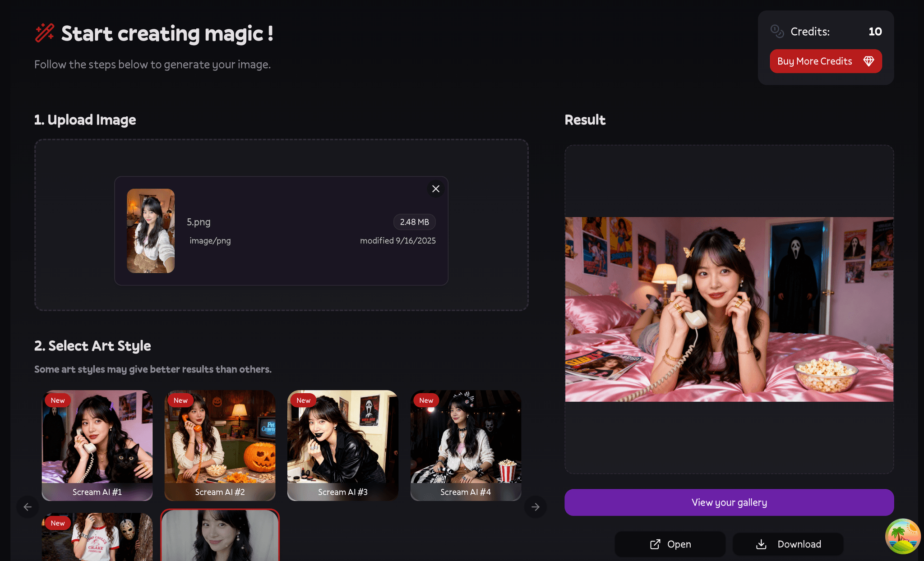Viewport: 924px width, 561px height.
Task: Click the Open external link icon
Action: [x=655, y=544]
